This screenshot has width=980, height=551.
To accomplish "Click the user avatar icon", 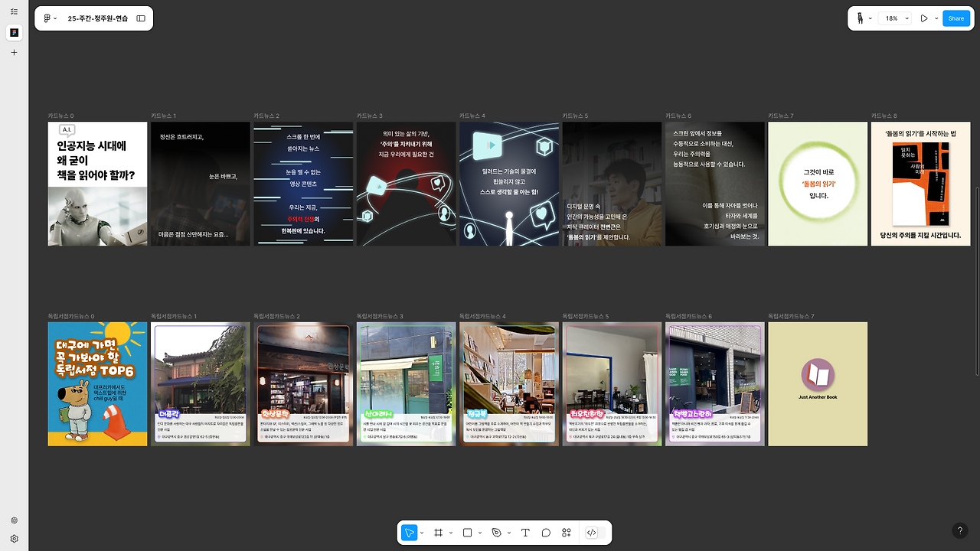I will tap(861, 18).
